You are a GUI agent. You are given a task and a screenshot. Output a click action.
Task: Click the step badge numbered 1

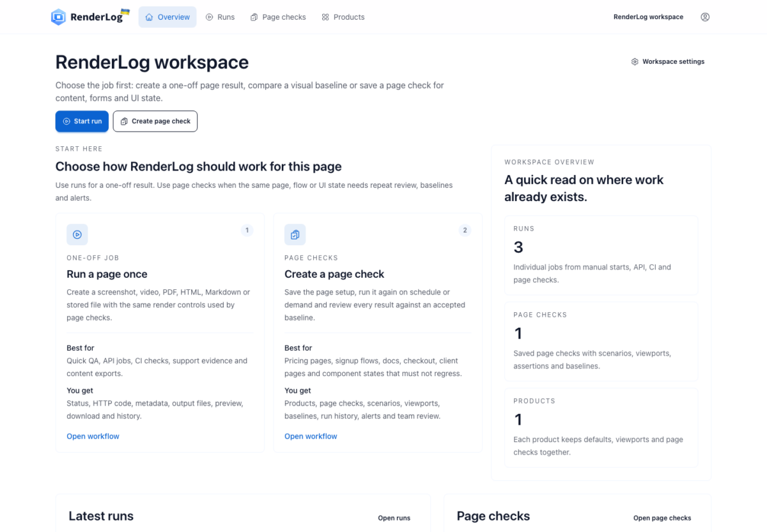247,231
